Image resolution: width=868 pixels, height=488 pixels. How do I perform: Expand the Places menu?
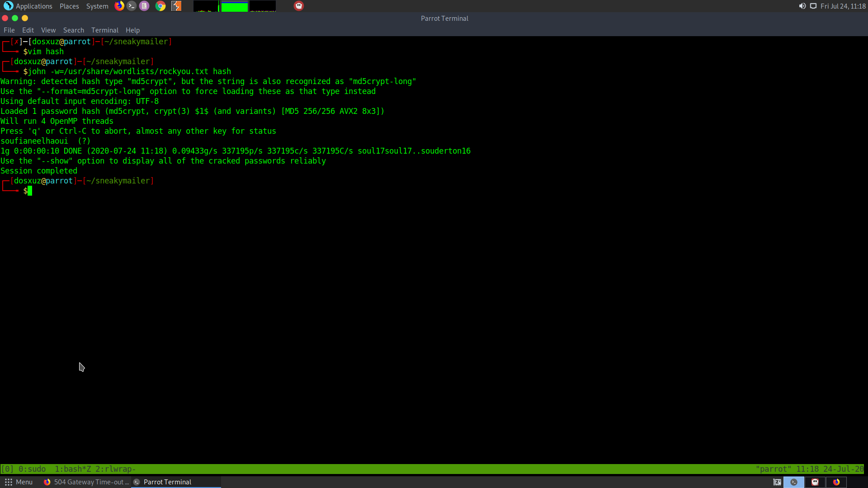pos(69,6)
